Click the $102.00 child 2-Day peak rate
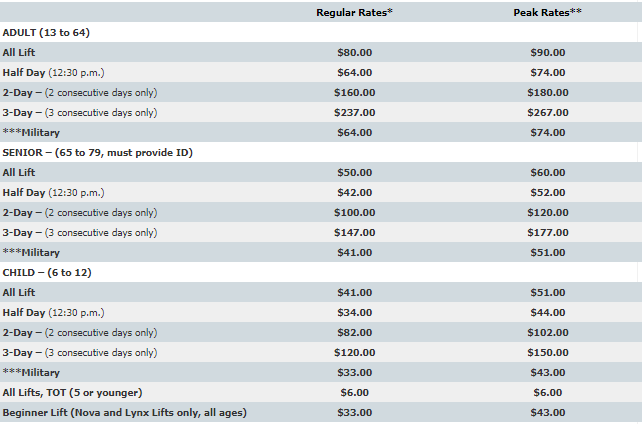 547,332
